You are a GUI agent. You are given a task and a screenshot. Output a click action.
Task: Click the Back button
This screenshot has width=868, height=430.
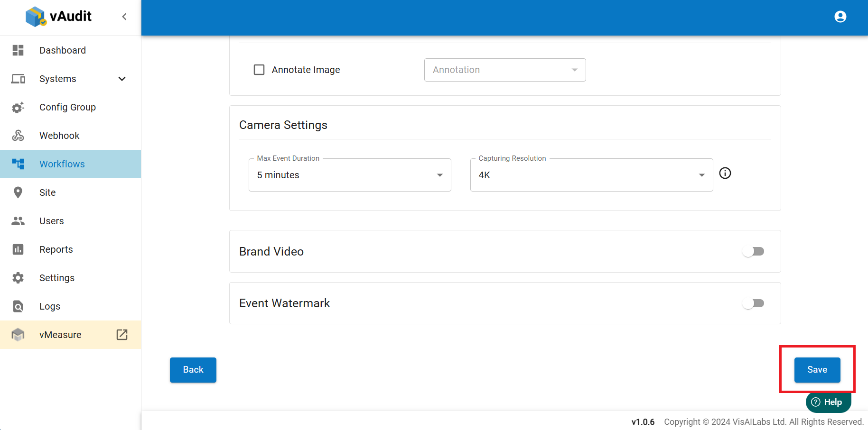click(193, 370)
